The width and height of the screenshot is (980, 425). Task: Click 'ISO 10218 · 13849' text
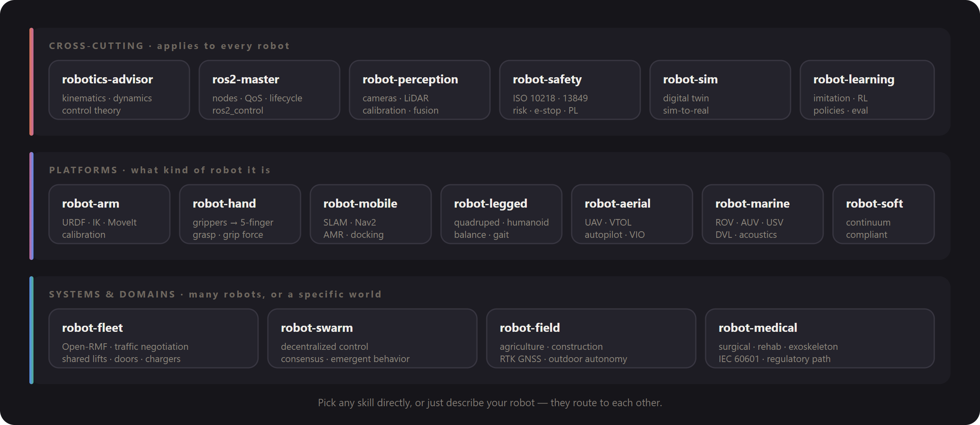pyautogui.click(x=550, y=98)
